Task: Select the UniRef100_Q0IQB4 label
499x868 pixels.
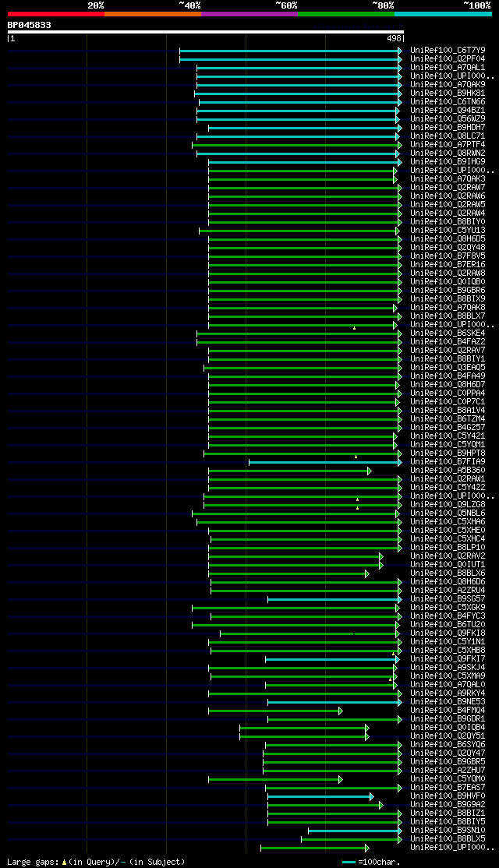Action: 448,728
